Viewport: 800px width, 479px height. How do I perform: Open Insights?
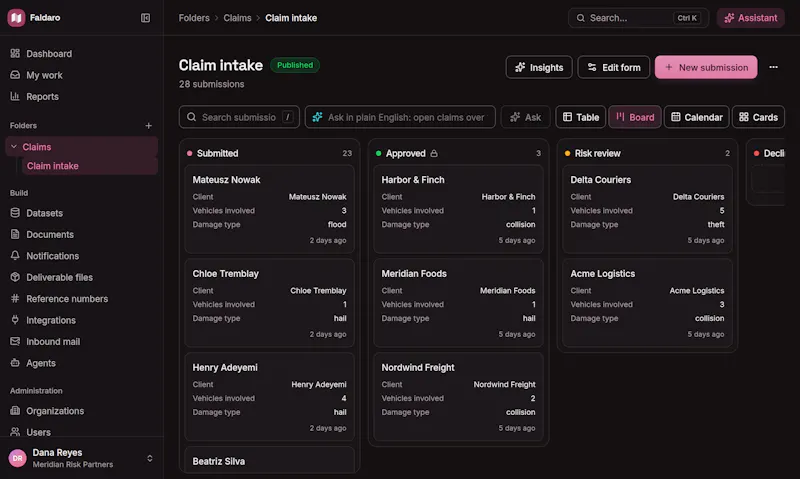(539, 67)
